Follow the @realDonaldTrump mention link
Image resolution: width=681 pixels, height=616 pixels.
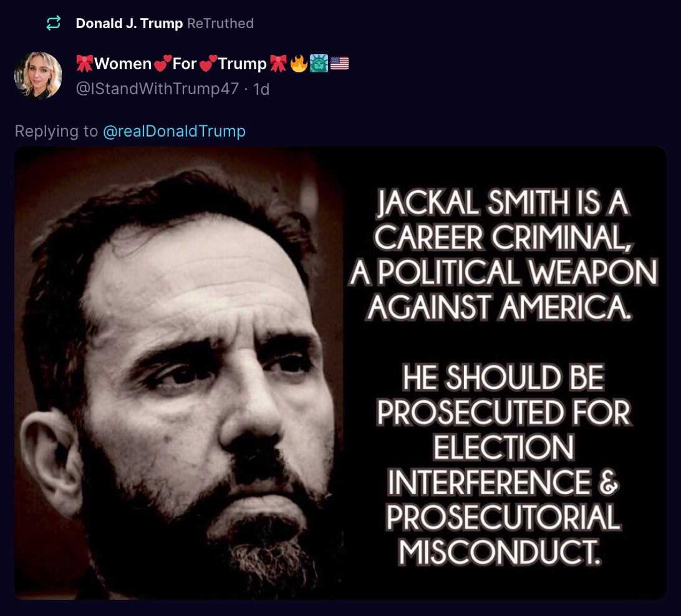[174, 131]
